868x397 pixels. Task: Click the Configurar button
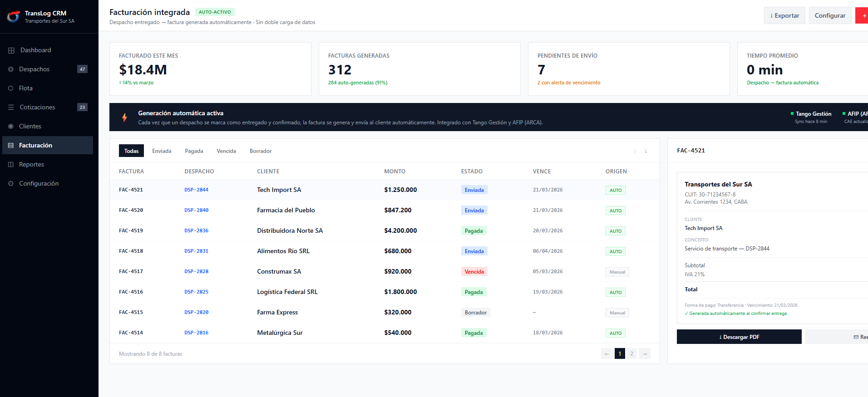click(x=830, y=15)
